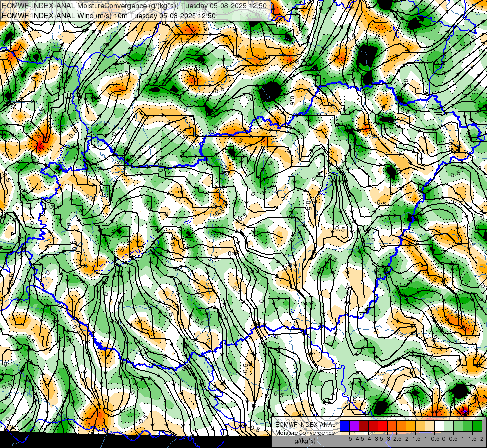Click the -5 legend tick label
Screen dimensions: 487x448
(349, 439)
